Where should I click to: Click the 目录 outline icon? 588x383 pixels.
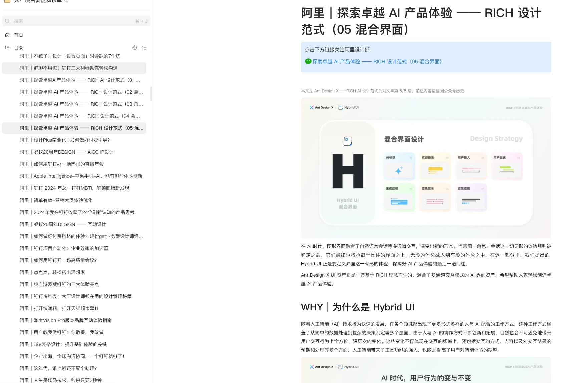coord(7,48)
